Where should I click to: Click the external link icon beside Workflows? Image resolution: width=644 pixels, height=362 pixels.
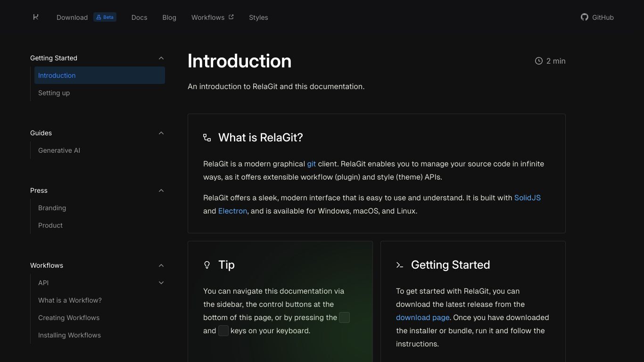pos(231,17)
